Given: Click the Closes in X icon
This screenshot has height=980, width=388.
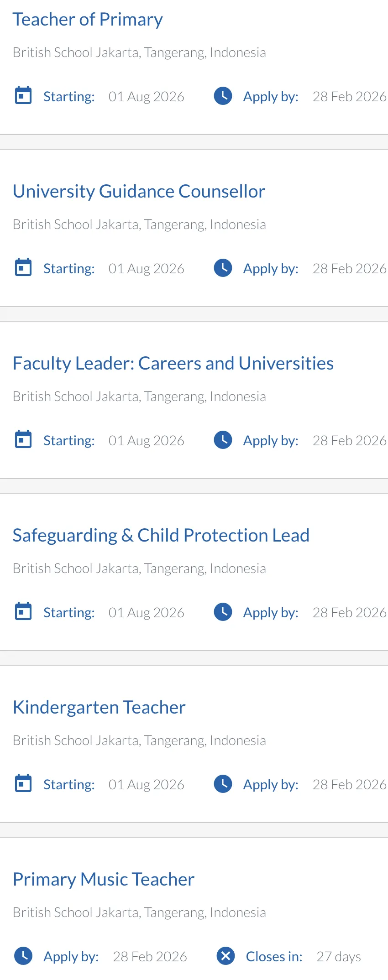Looking at the screenshot, I should (225, 956).
